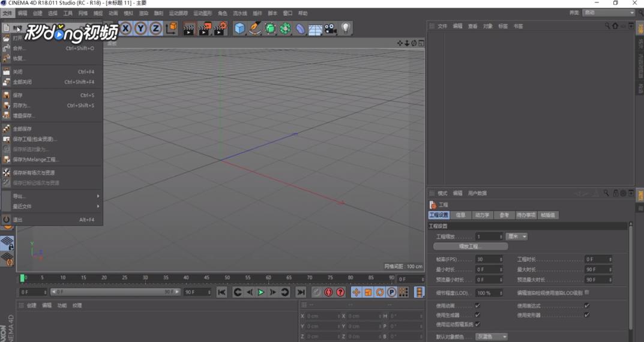The image size is (644, 342).
Task: Adjust the 最大时长 stepper arrows
Action: click(x=610, y=269)
